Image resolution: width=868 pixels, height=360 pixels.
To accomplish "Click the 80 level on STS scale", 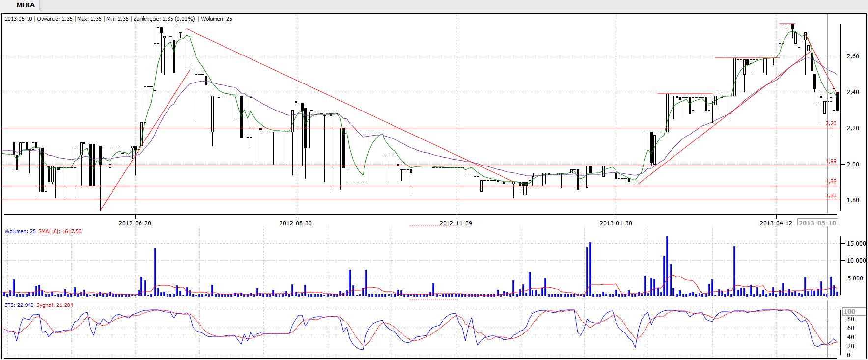I will 851,319.
